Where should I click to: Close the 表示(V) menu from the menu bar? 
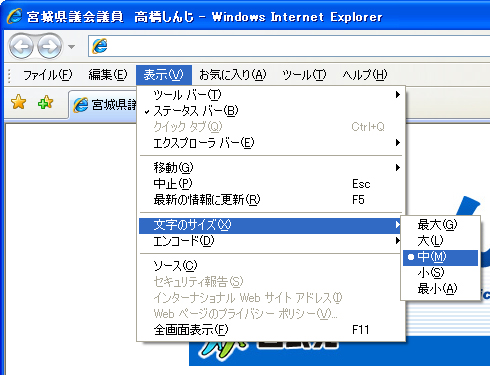tap(164, 75)
